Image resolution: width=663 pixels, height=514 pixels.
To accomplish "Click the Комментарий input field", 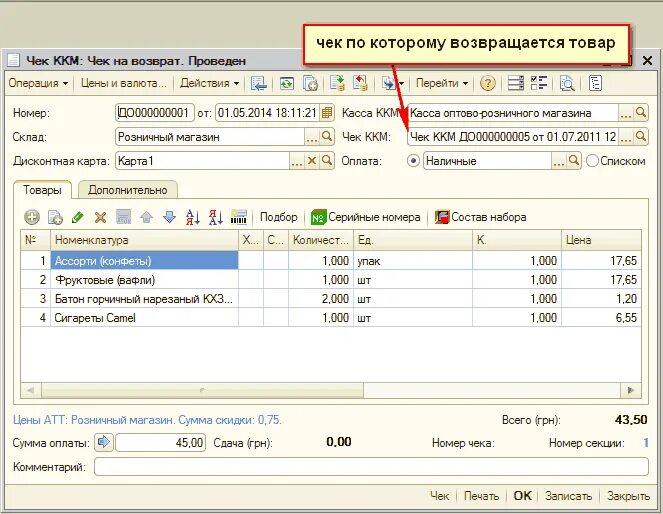I will (x=371, y=467).
